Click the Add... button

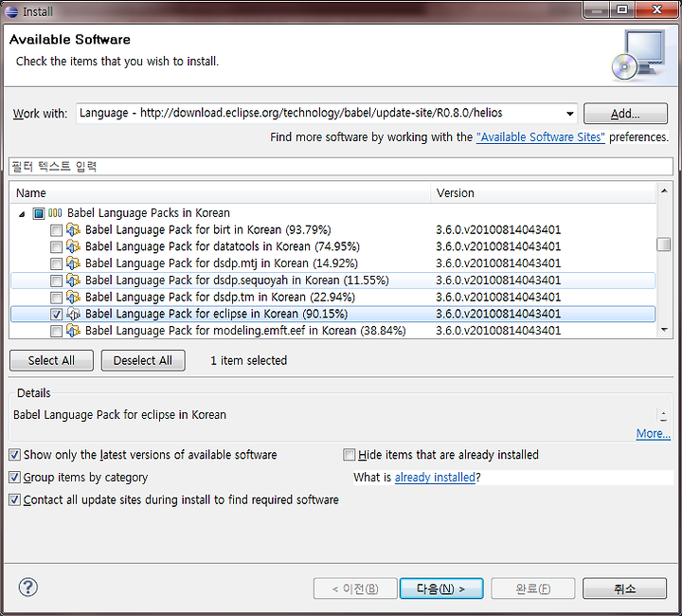[625, 114]
